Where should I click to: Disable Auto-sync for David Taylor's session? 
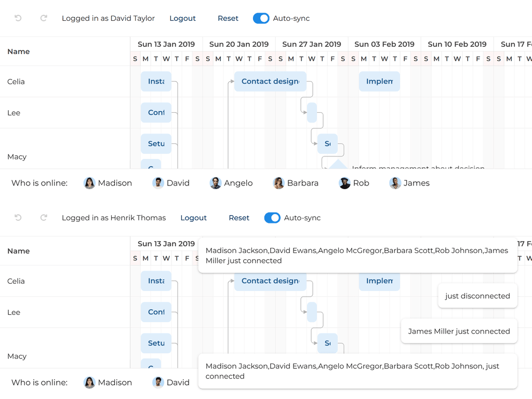(x=261, y=18)
